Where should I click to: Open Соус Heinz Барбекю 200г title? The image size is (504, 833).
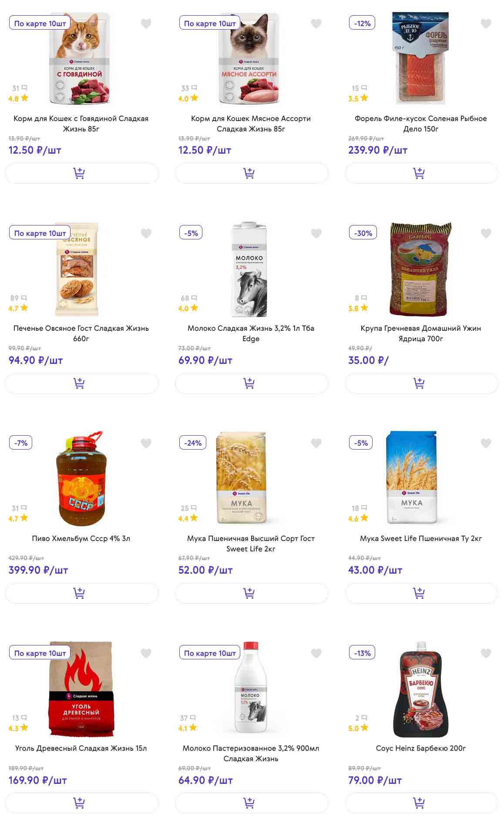[x=420, y=748]
